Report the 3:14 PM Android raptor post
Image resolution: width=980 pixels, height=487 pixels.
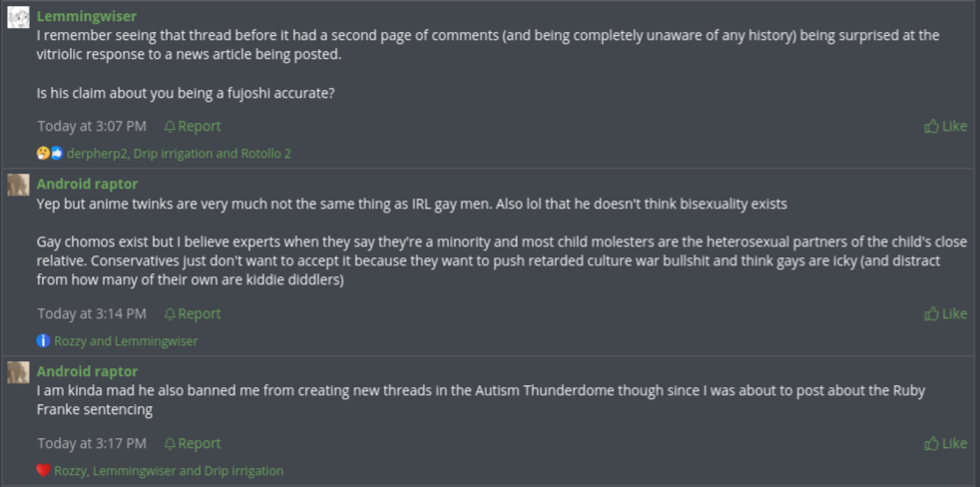tap(193, 313)
